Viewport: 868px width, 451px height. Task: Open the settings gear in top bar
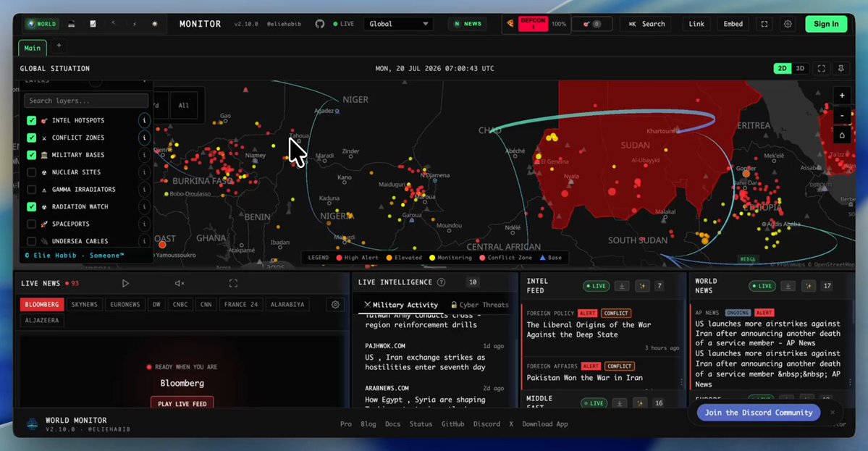(x=787, y=24)
